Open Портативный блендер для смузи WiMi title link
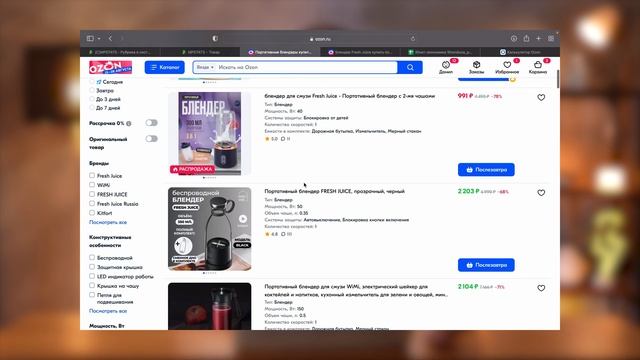 click(356, 290)
